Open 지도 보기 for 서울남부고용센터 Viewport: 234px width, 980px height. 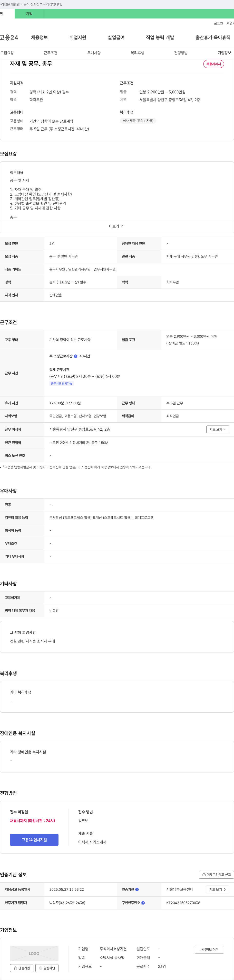[218, 889]
